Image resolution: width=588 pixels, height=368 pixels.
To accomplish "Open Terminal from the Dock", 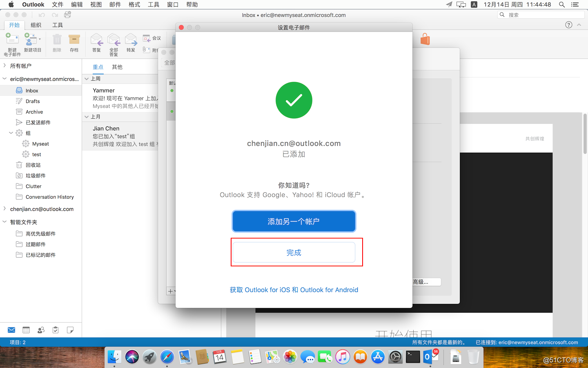I will click(x=413, y=357).
